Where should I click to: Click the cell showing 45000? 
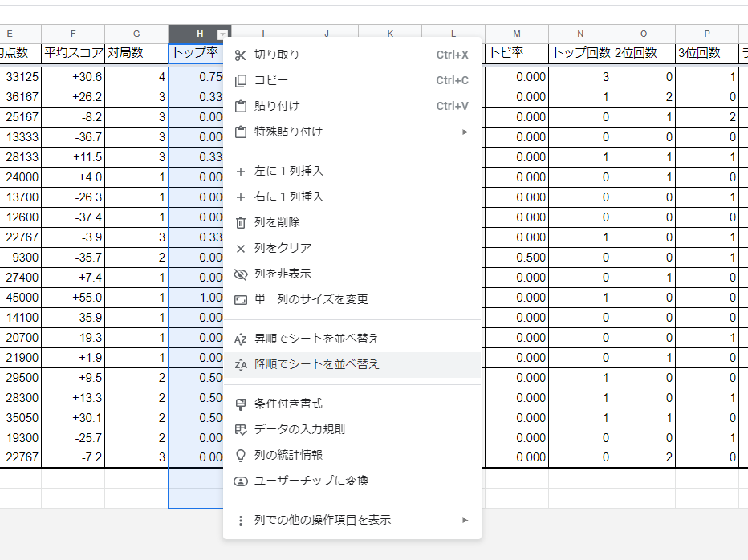tap(21, 298)
